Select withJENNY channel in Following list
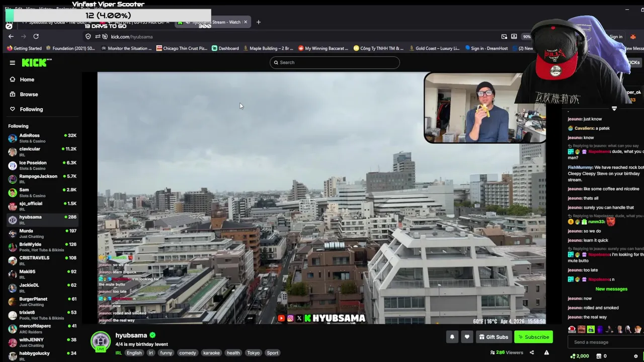Image resolution: width=644 pixels, height=362 pixels. point(42,342)
